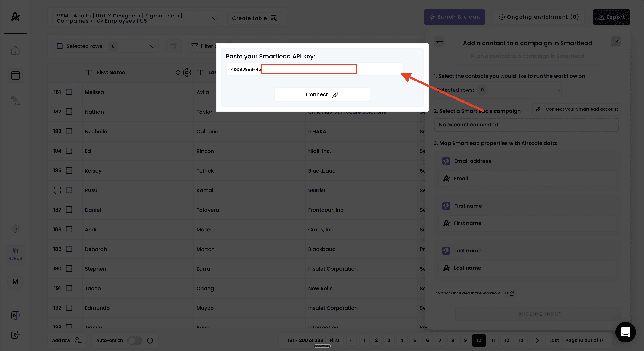Click the logout icon in sidebar
Viewport: 644px width, 351px height.
pyautogui.click(x=15, y=335)
